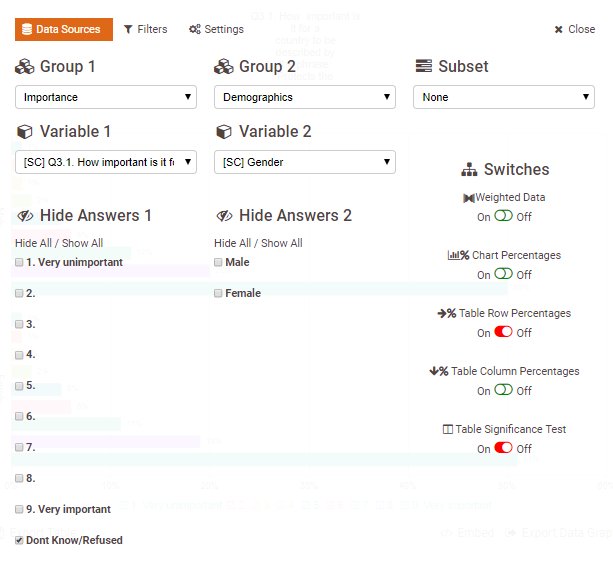Open the Variable 1 Q3.1 dropdown
The width and height of the screenshot is (613, 561).
(x=106, y=162)
